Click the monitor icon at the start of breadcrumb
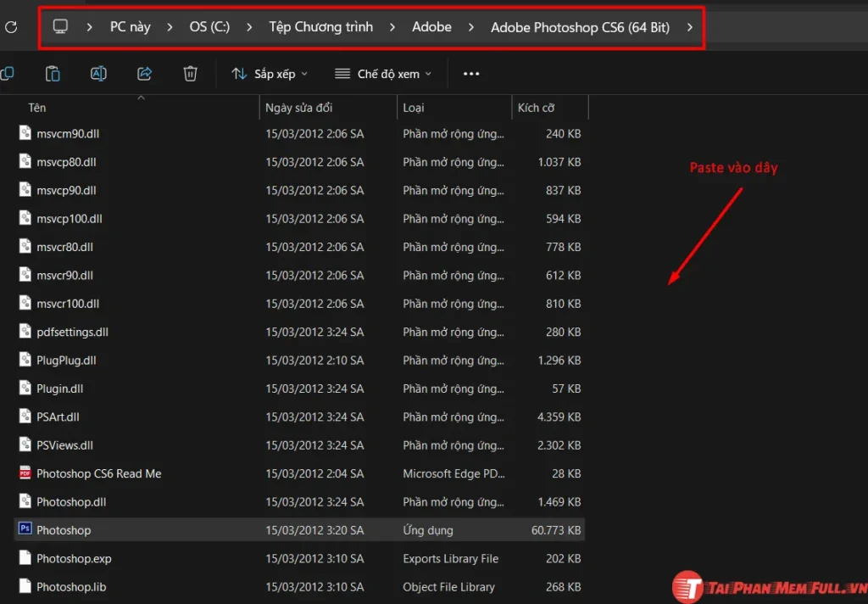Image resolution: width=868 pixels, height=604 pixels. point(59,26)
